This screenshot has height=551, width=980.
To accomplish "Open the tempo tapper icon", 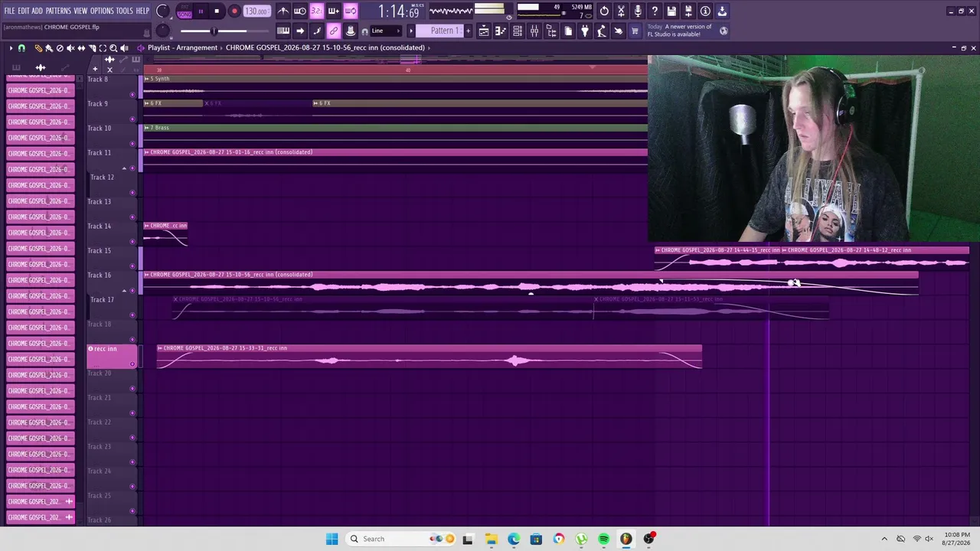I will [x=602, y=31].
